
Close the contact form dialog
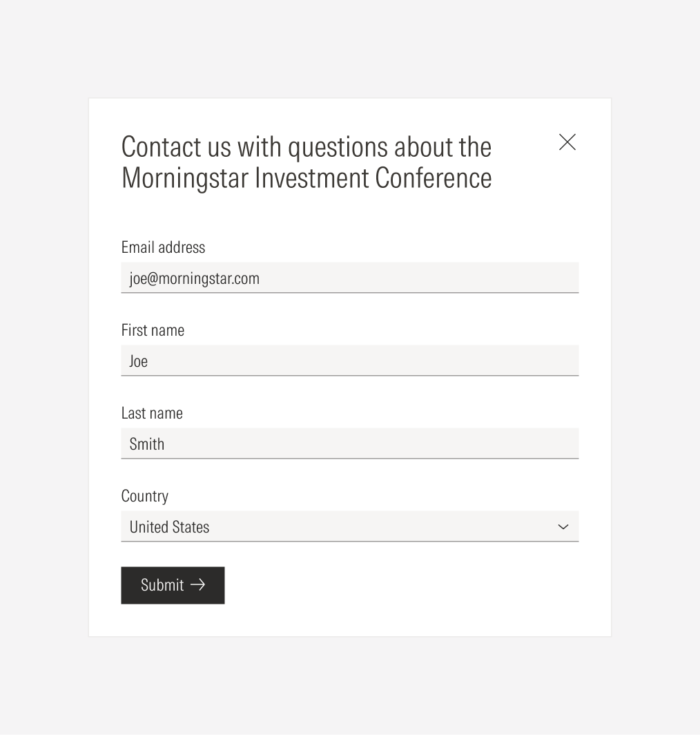pyautogui.click(x=567, y=142)
